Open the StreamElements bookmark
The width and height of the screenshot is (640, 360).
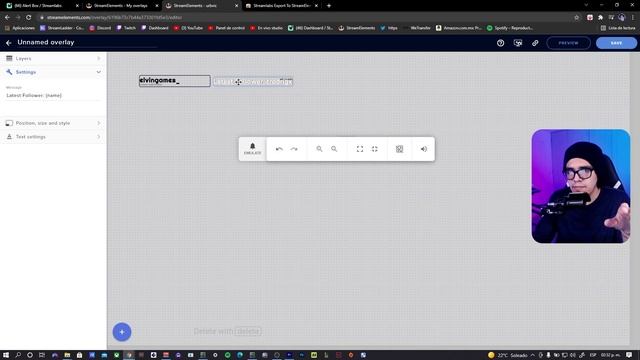tap(357, 28)
